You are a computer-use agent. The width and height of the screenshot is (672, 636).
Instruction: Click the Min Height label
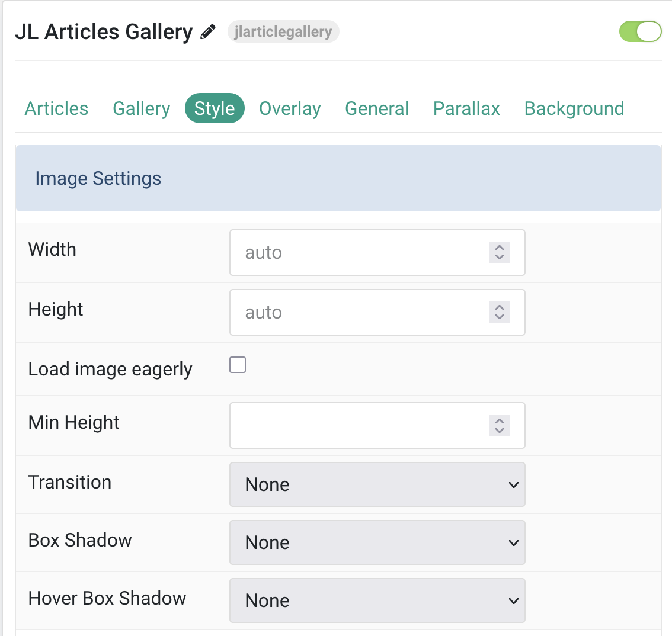pos(73,422)
